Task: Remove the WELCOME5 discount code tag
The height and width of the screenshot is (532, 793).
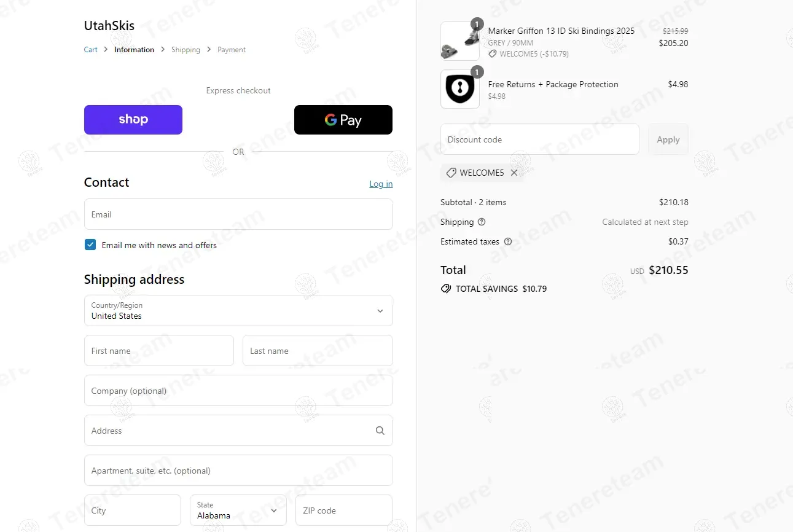Action: click(514, 173)
